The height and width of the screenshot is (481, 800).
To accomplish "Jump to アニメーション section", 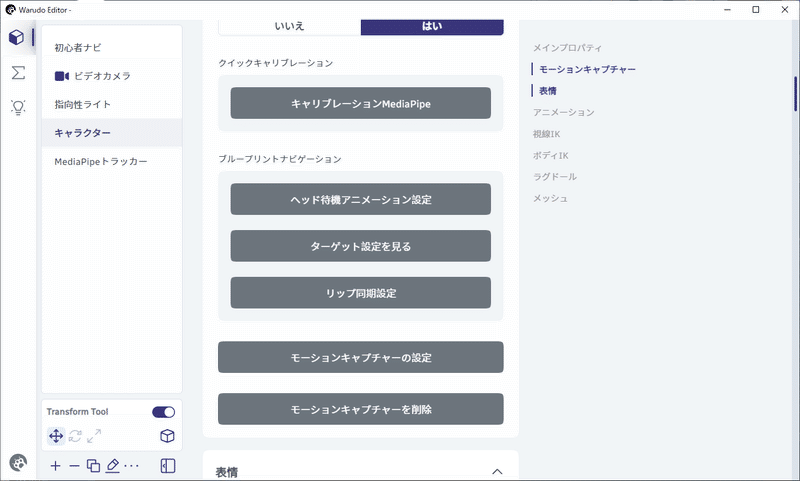I will coord(564,112).
